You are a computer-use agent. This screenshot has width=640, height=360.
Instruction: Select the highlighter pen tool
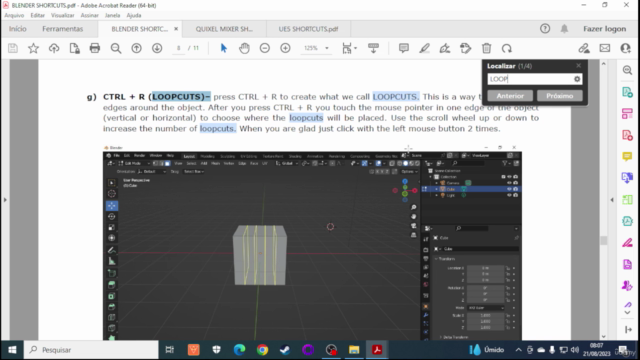pyautogui.click(x=424, y=48)
